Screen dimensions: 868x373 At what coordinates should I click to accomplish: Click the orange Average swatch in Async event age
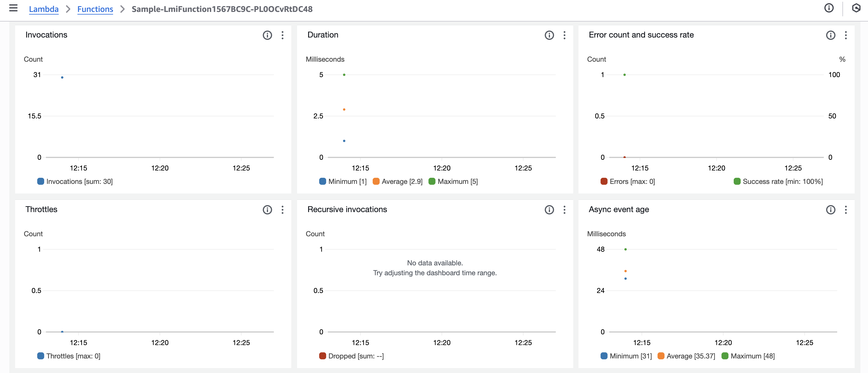(x=661, y=356)
